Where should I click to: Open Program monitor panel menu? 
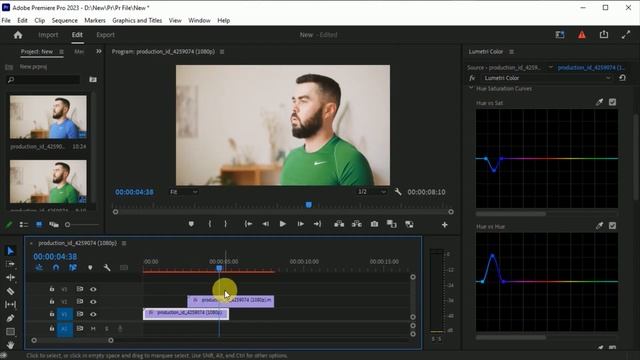click(x=222, y=52)
